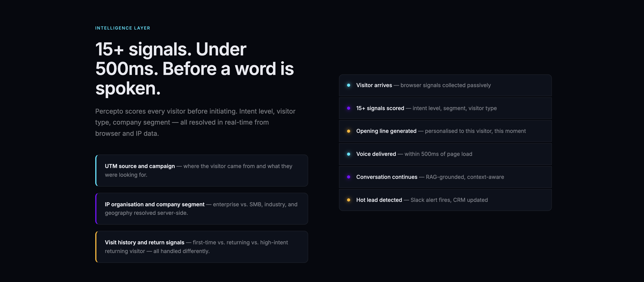
Task: Click the 'Hot lead detected' step title
Action: [379, 200]
